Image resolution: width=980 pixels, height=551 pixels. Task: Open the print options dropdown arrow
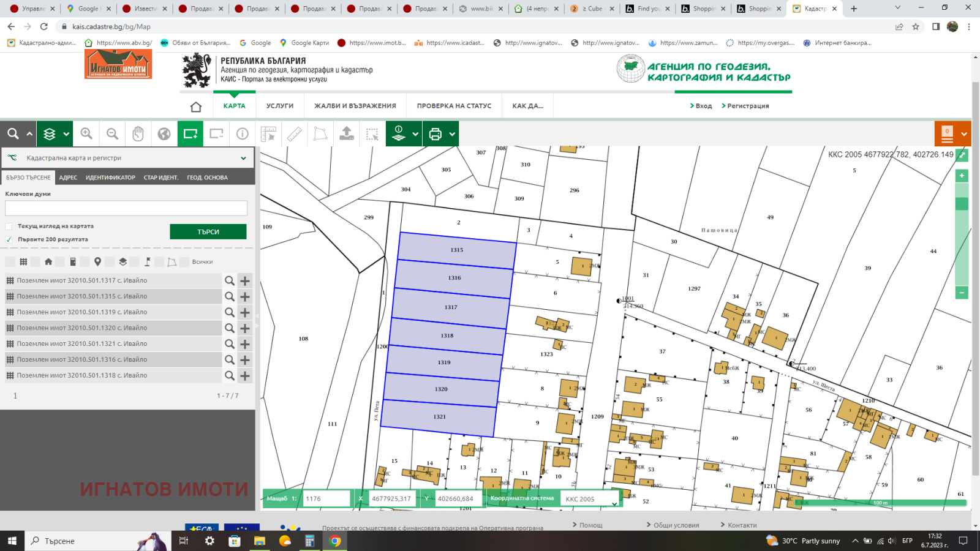453,134
